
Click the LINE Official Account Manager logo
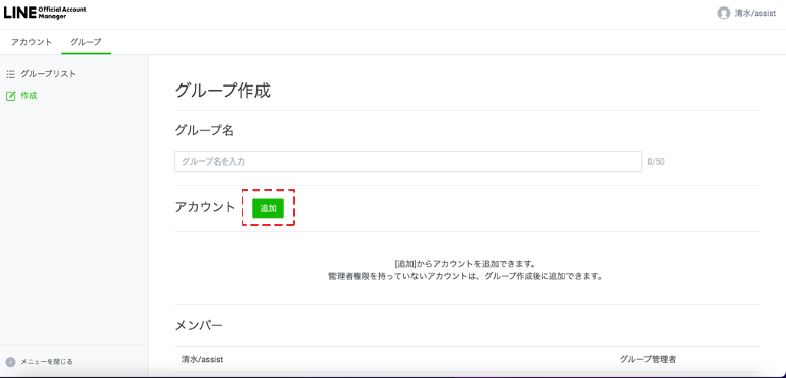(45, 13)
